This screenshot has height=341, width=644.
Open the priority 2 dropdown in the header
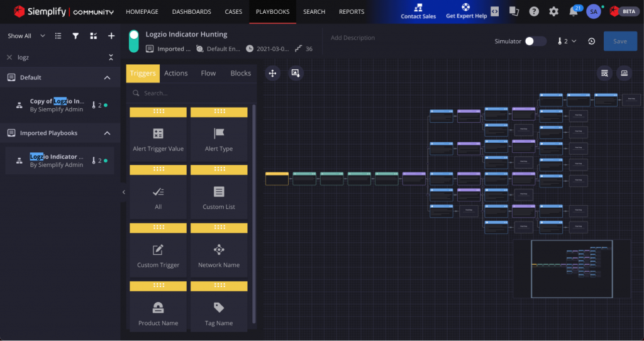click(x=567, y=41)
